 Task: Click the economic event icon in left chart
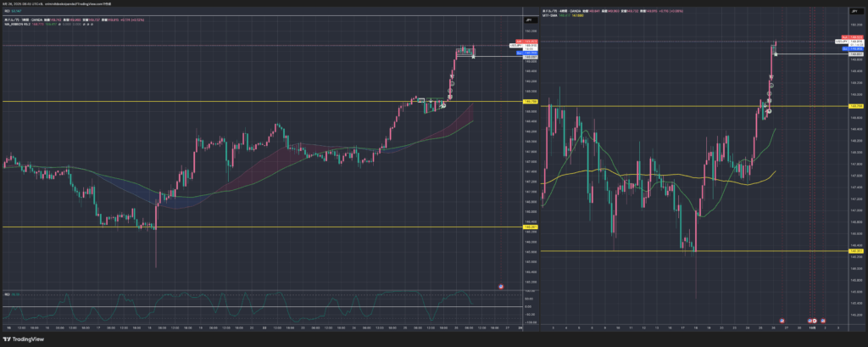[x=502, y=287]
